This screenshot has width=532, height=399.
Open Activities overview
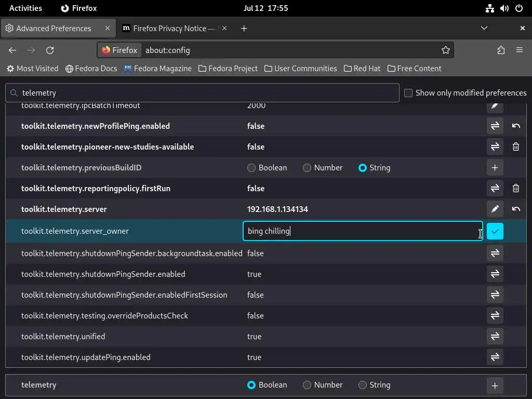[25, 8]
